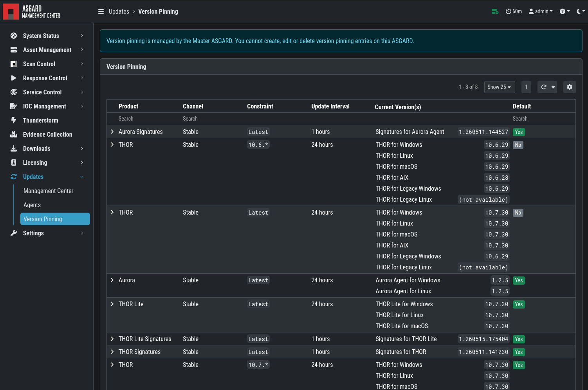The image size is (588, 390).
Task: Click the Scan Control icon
Action: (14, 64)
